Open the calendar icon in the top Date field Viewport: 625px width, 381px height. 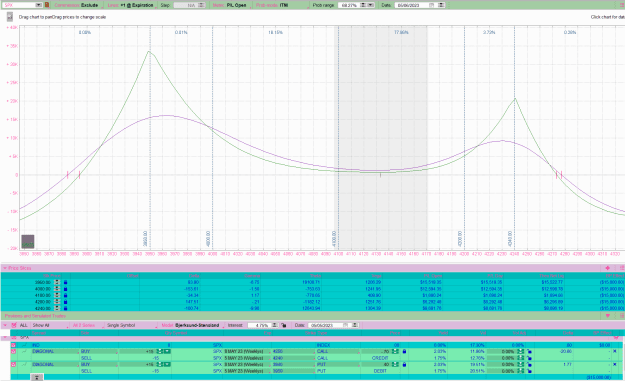point(432,5)
